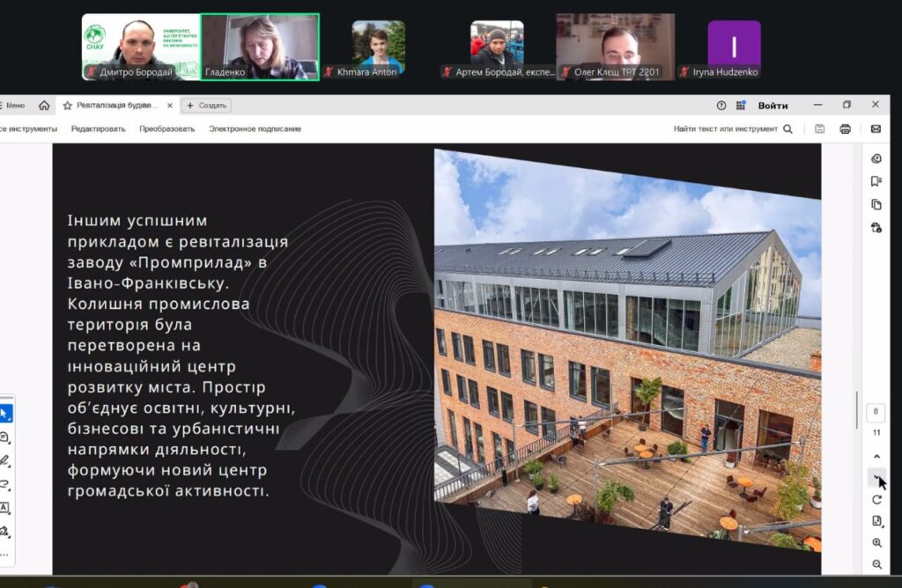
Task: Zoom in using the magnifier plus icon
Action: [x=876, y=543]
